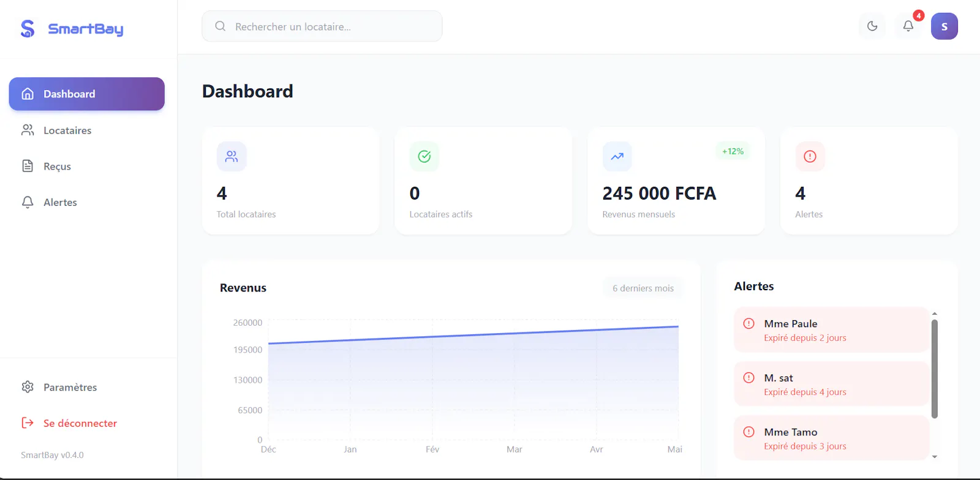Click the Total locataires label
Screen dimensions: 980x480
pos(246,214)
